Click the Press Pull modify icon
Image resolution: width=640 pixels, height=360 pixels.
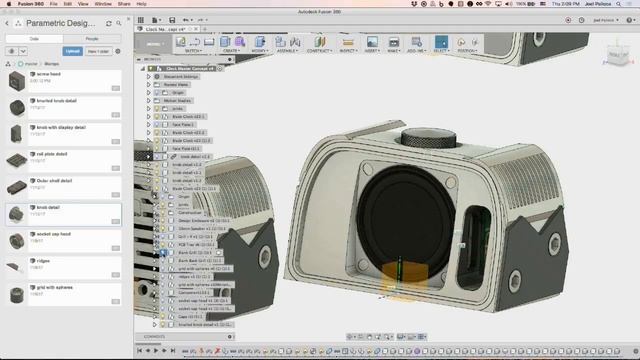260,42
